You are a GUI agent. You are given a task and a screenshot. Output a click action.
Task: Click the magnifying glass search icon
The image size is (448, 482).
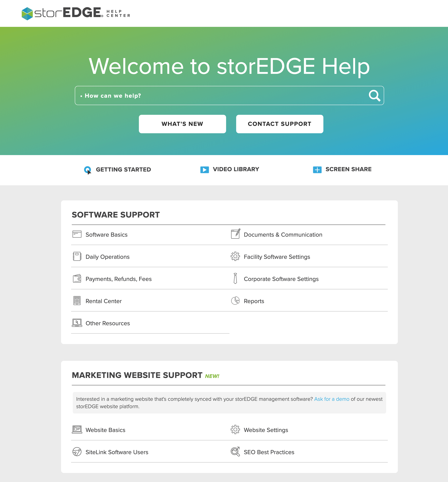[374, 95]
